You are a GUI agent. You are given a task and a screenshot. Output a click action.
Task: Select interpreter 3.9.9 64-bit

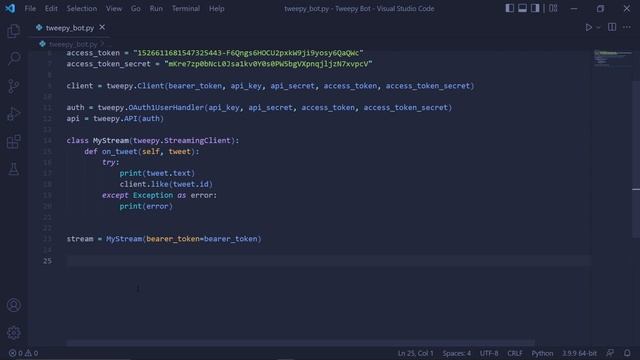pos(579,353)
